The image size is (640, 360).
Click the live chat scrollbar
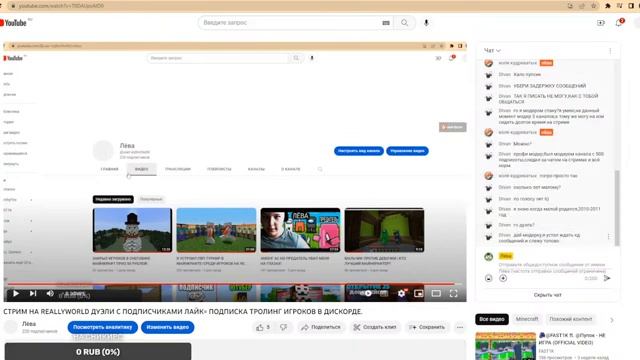tap(617, 208)
